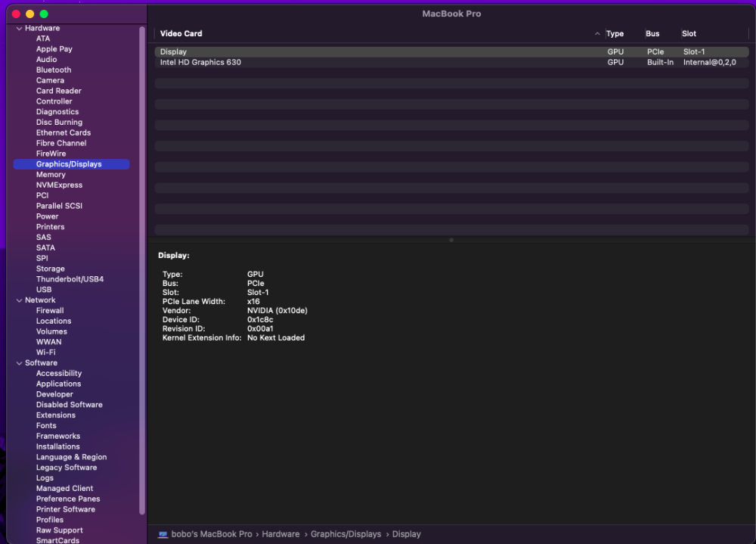Open Fonts under Software
The height and width of the screenshot is (544, 756).
[46, 426]
